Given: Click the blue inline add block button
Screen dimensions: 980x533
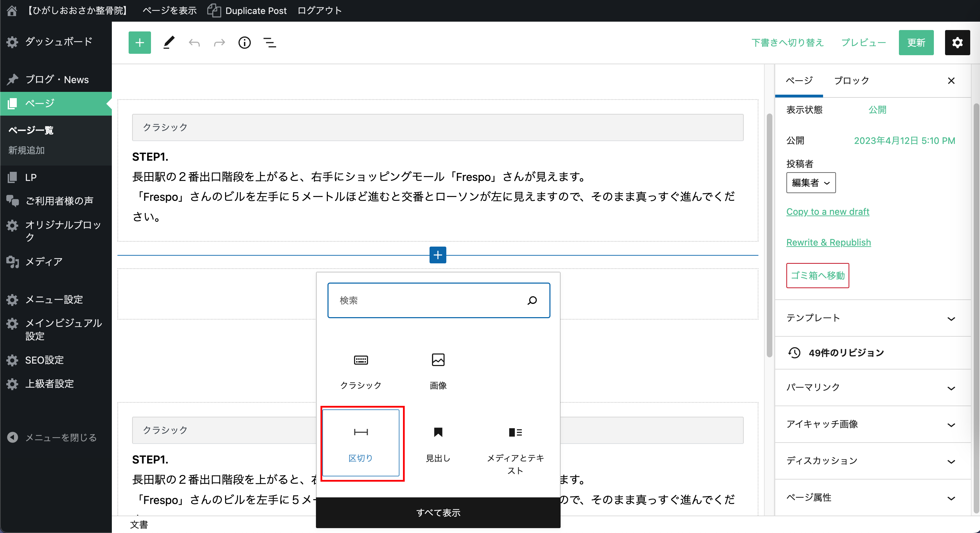Looking at the screenshot, I should [438, 255].
